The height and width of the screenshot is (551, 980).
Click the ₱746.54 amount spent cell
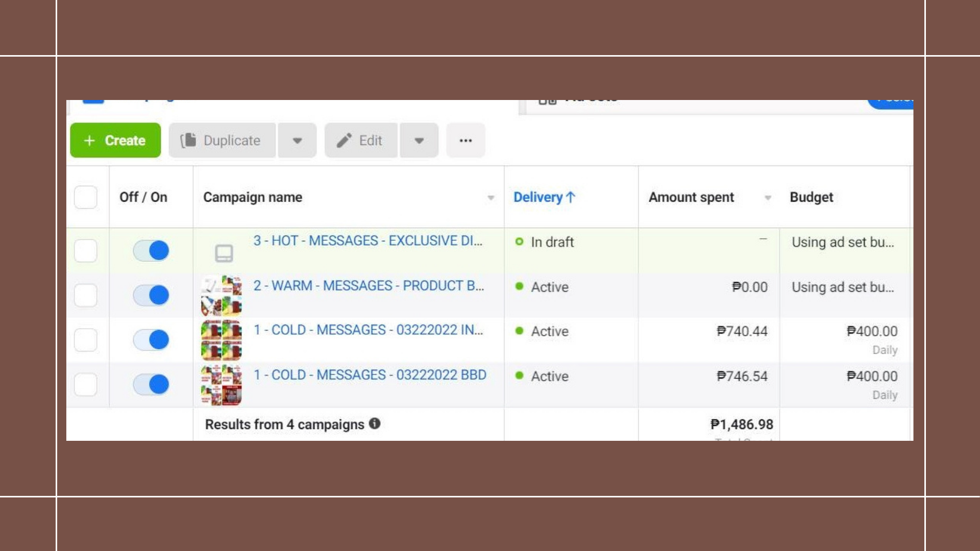(x=742, y=377)
